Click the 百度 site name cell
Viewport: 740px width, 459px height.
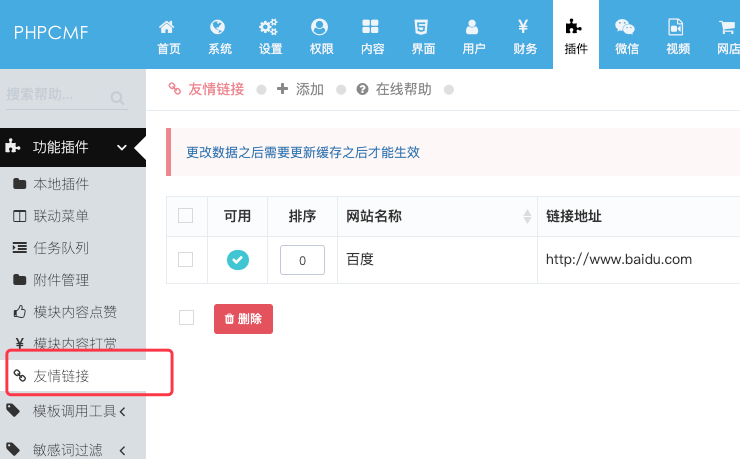click(360, 259)
